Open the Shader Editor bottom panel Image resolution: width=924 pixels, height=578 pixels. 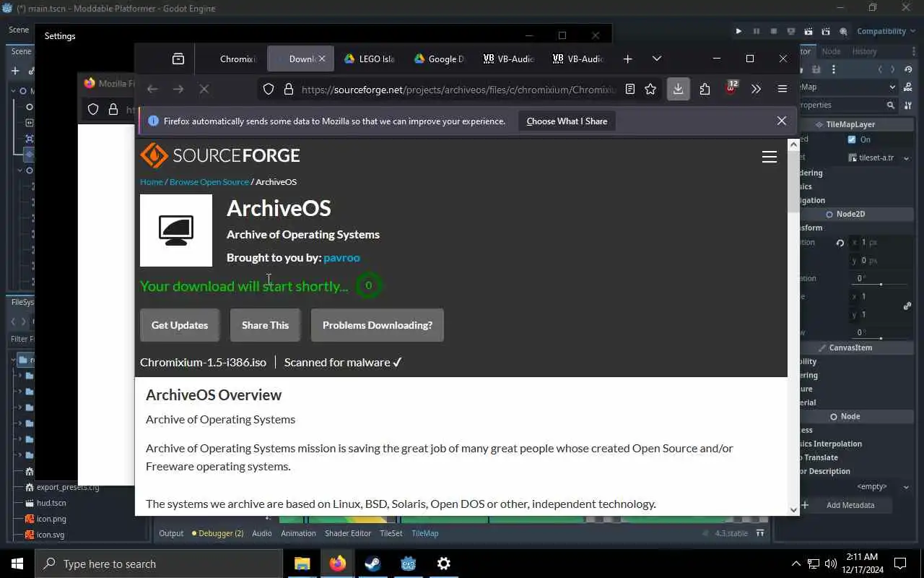pos(348,533)
